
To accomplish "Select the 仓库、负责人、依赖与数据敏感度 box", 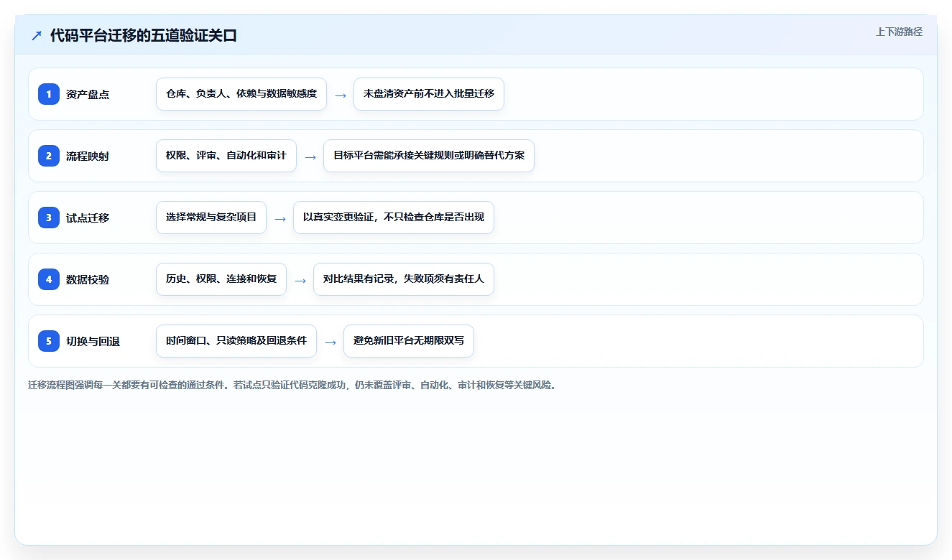I will (x=241, y=94).
